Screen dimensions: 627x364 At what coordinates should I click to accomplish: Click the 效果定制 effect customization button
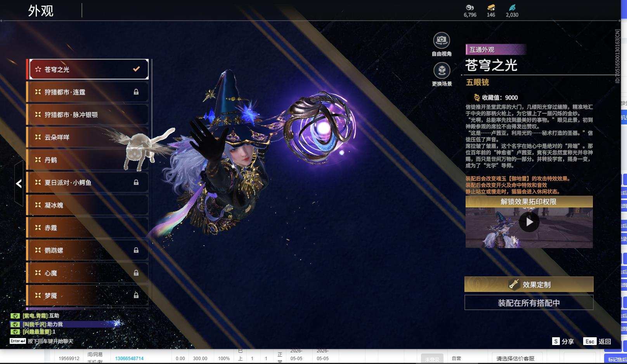pos(529,285)
